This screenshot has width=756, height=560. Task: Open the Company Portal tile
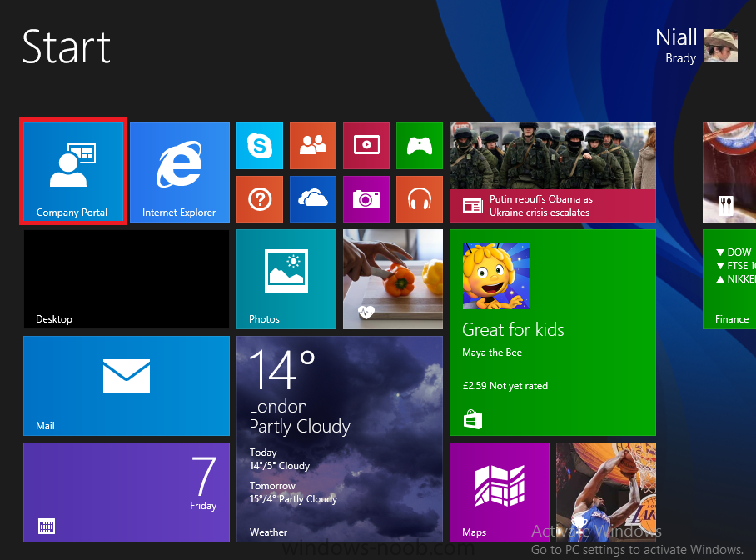coord(73,172)
